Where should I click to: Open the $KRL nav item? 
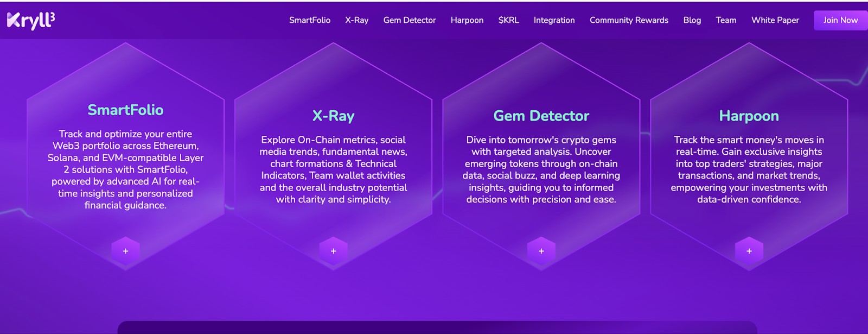point(509,20)
